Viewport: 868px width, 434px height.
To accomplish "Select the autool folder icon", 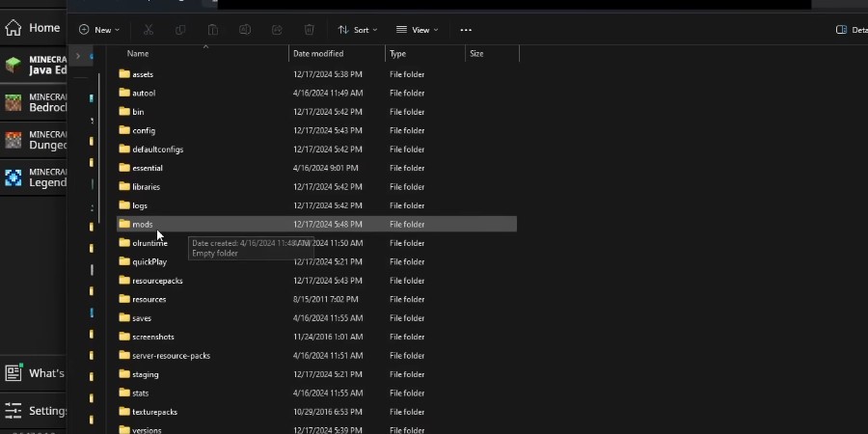I will (x=124, y=93).
